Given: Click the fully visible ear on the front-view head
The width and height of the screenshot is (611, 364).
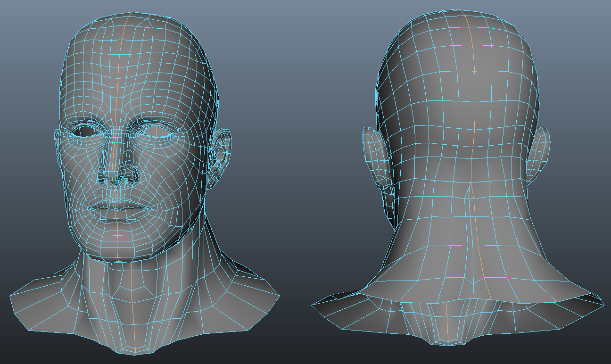Looking at the screenshot, I should pos(221,152).
